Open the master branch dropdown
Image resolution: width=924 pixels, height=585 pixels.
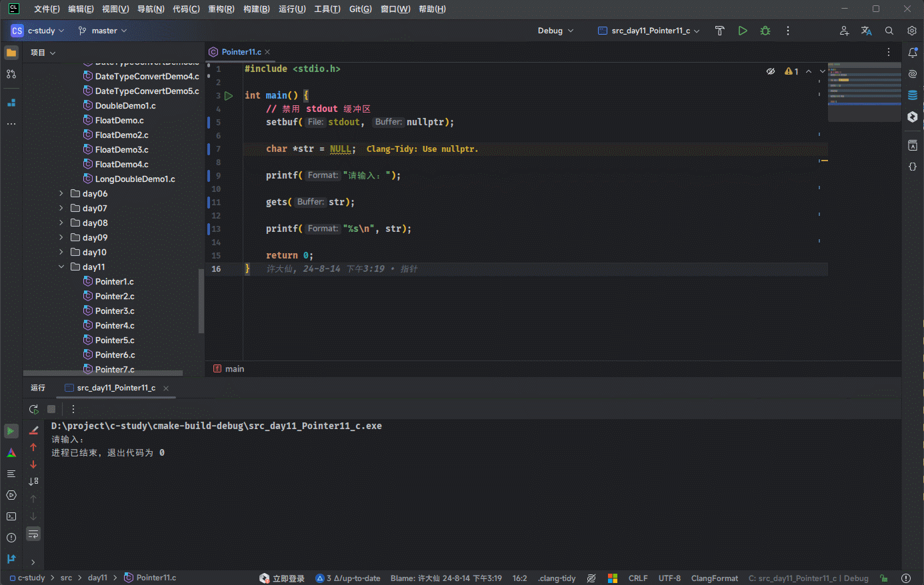coord(103,31)
